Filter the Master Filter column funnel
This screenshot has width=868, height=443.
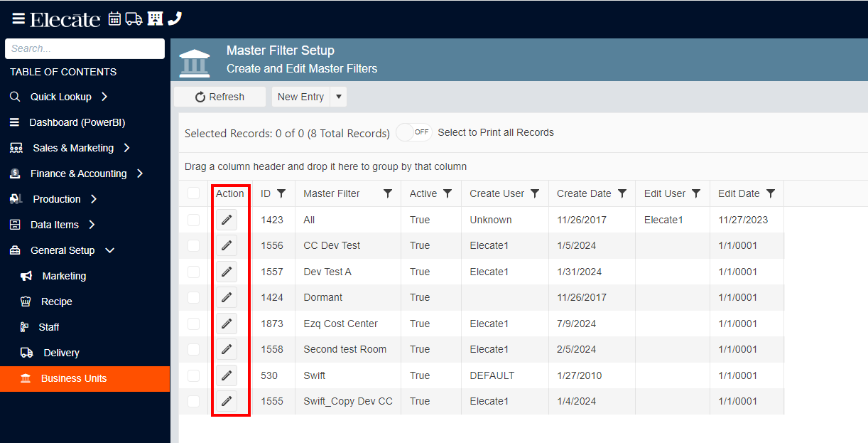(x=388, y=193)
